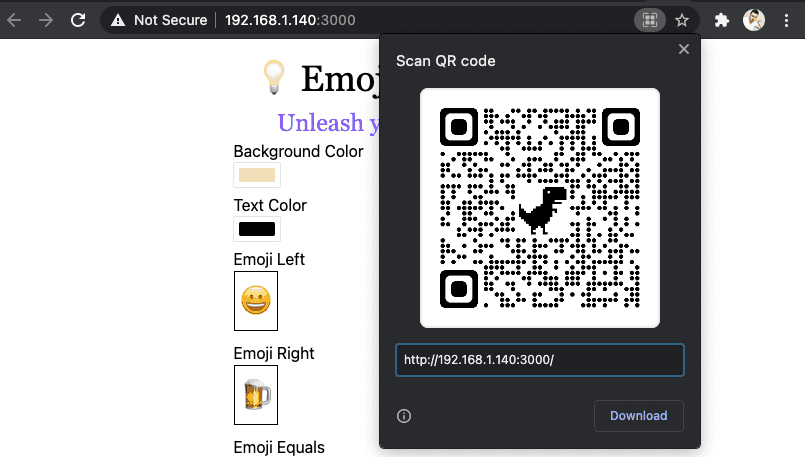This screenshot has height=457, width=805.
Task: Reload the current page
Action: [78, 20]
